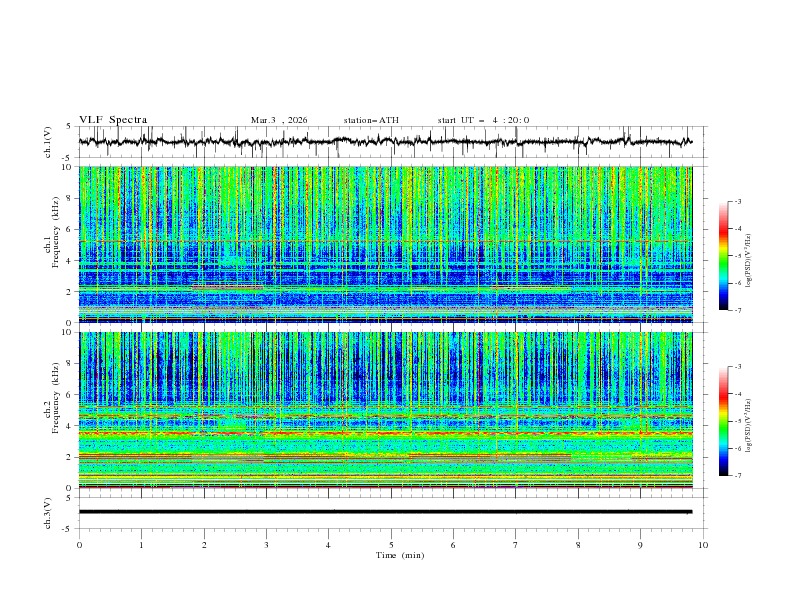Click the "-3" label on ch.1 colorbar

(x=738, y=201)
